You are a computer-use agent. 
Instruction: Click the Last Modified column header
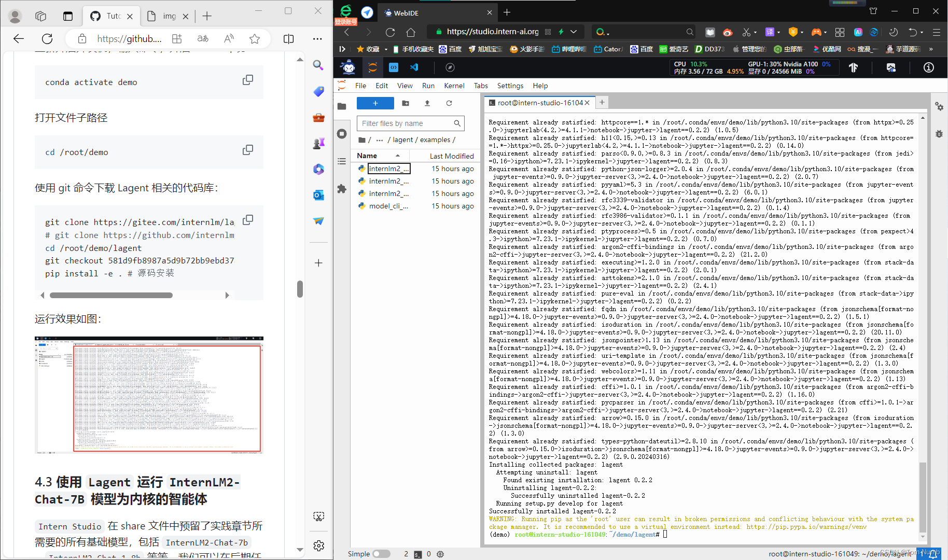tap(452, 156)
